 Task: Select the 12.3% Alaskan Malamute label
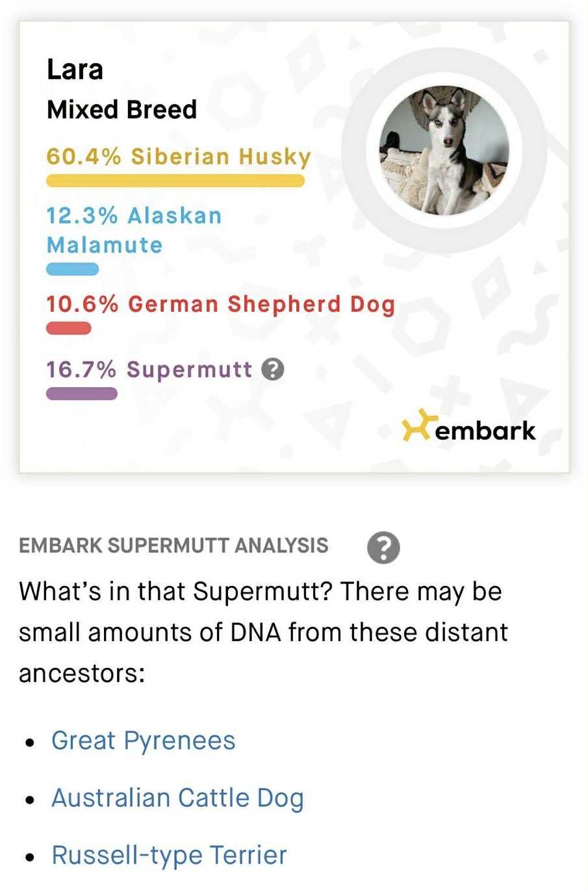pos(134,230)
